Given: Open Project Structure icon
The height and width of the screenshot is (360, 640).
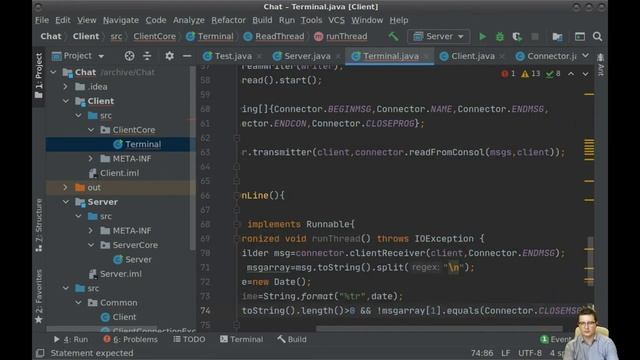Looking at the screenshot, I should click(x=558, y=37).
